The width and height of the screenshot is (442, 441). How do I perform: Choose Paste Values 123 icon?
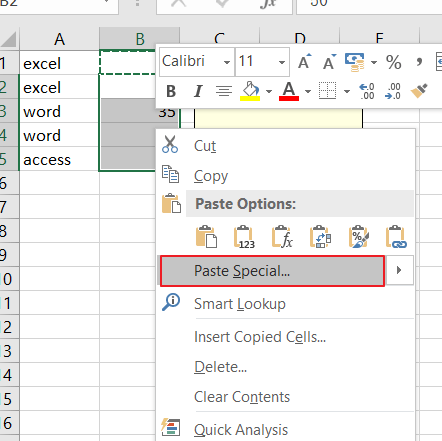pyautogui.click(x=244, y=237)
